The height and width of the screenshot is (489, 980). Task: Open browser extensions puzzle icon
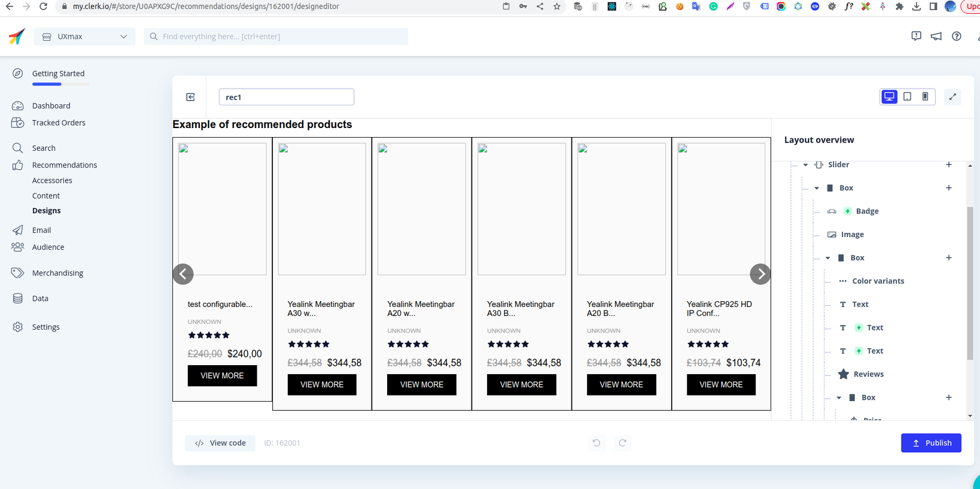pos(899,7)
